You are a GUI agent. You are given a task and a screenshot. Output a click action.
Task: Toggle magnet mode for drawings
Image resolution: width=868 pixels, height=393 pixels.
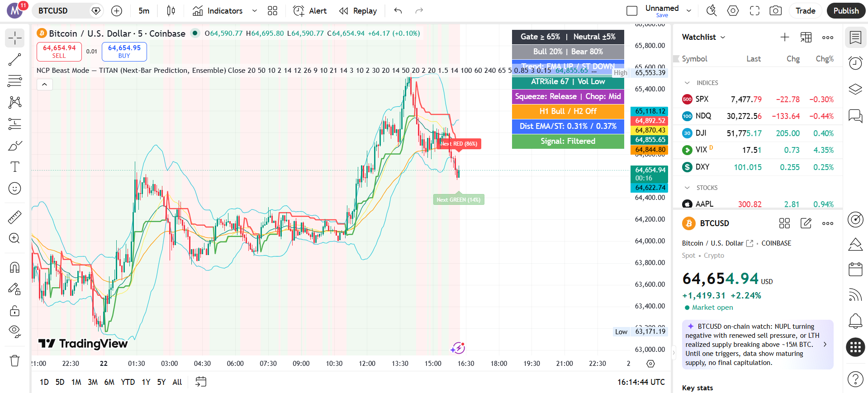[15, 267]
